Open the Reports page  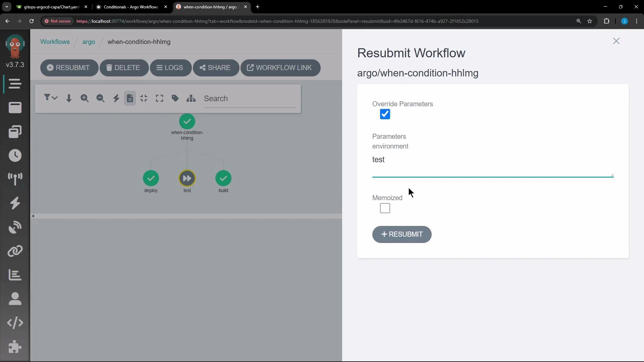coord(15,275)
